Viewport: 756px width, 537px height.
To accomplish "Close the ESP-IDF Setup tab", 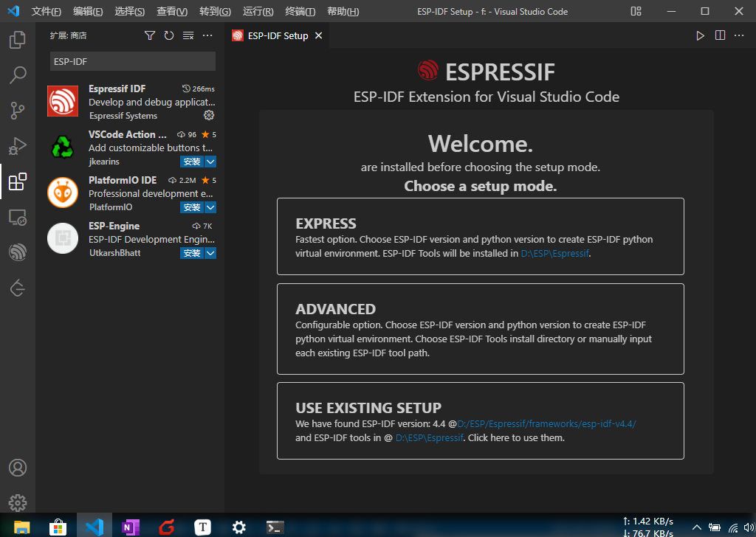I will (319, 35).
